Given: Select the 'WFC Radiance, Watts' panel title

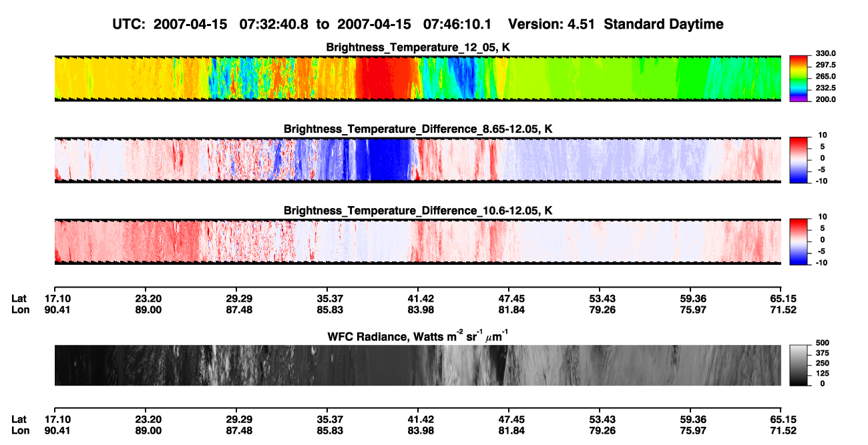Looking at the screenshot, I should (417, 337).
